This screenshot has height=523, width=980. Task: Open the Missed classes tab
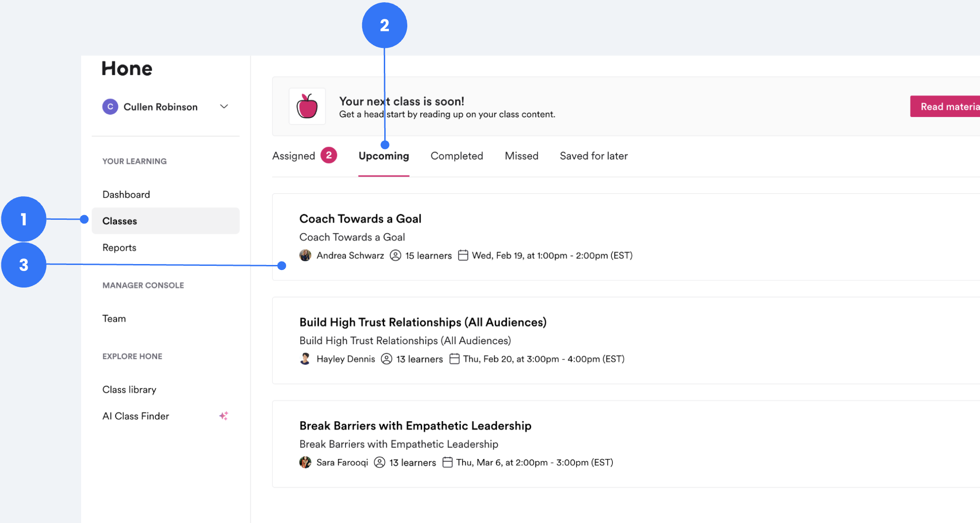click(521, 156)
